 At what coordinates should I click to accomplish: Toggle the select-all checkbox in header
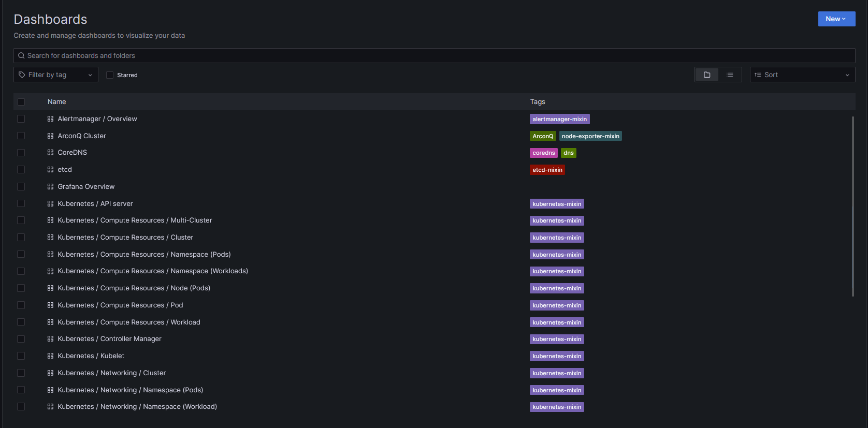click(x=21, y=102)
